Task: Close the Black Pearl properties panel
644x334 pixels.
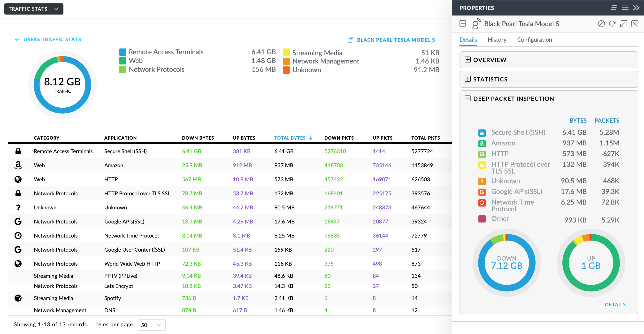Action: (x=635, y=24)
